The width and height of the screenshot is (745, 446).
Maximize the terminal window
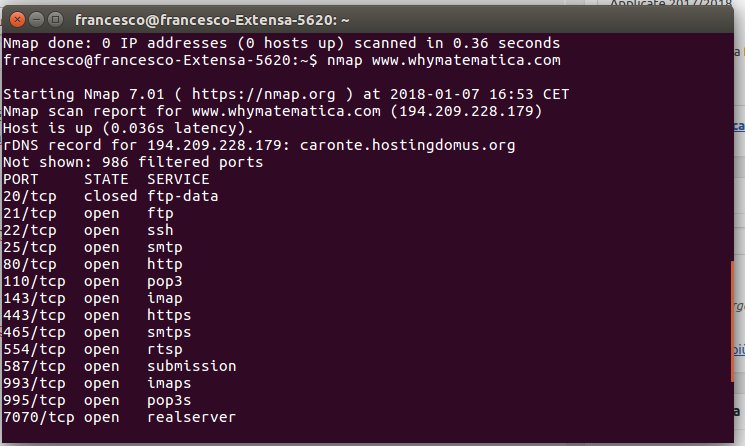coord(56,19)
